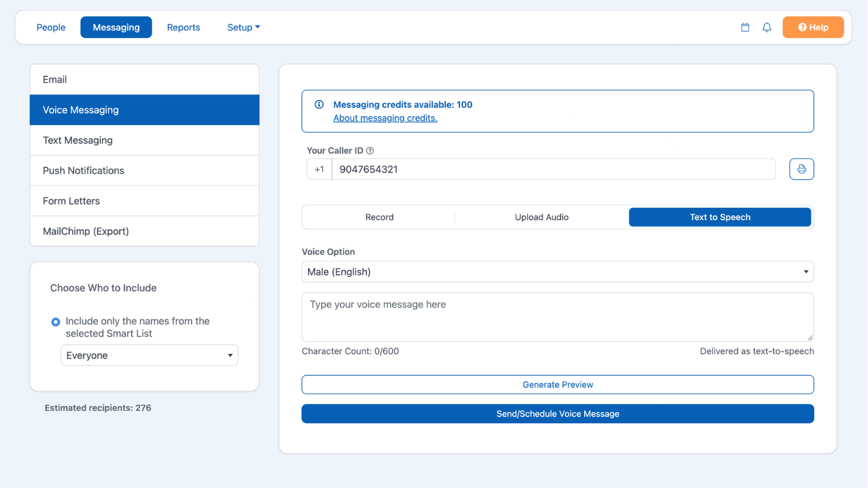Open Push Notifications section
Image resolution: width=868 pixels, height=488 pixels.
144,171
